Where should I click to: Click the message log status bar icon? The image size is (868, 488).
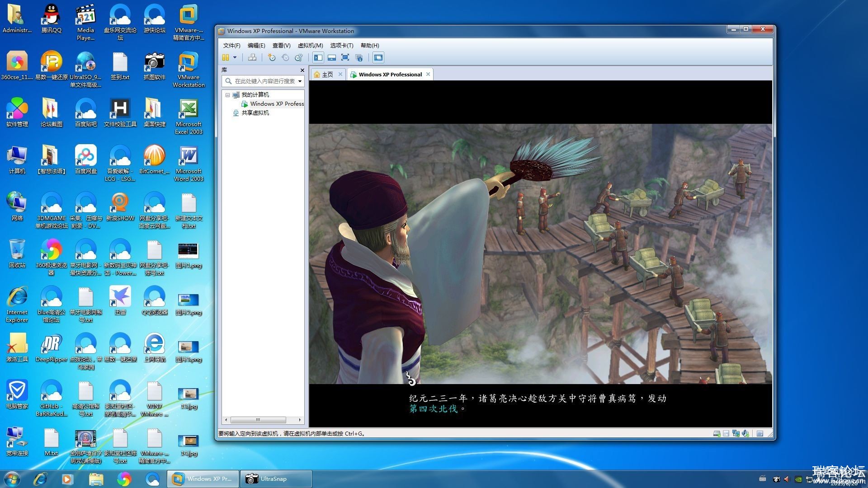coord(760,434)
